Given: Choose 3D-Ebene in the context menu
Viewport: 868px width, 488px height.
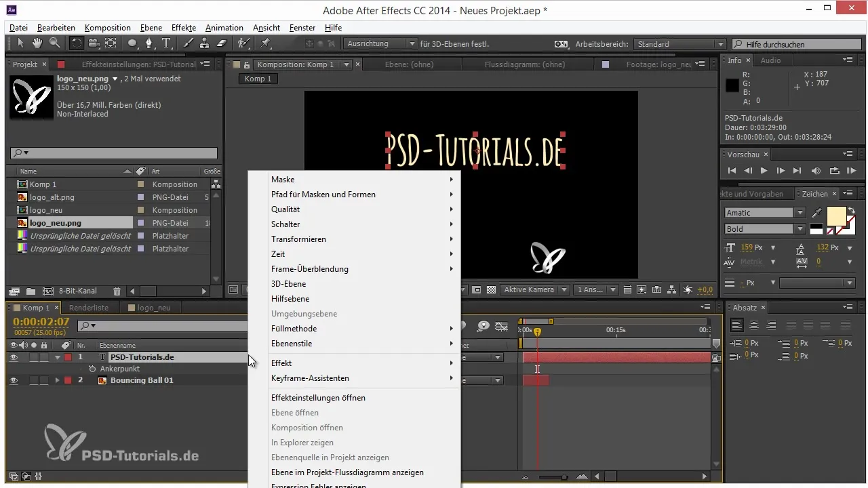Looking at the screenshot, I should click(x=355, y=284).
